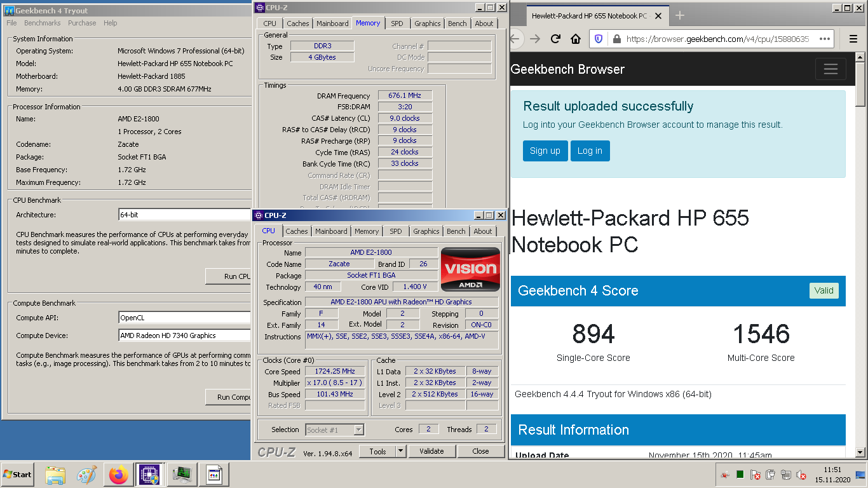
Task: Open the Socket #1 selection dropdown
Action: click(335, 430)
